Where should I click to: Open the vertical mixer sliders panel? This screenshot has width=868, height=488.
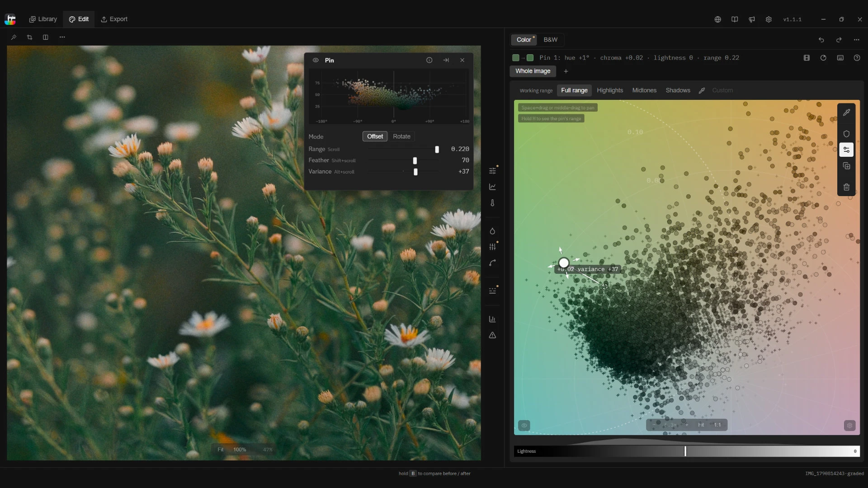(x=492, y=247)
